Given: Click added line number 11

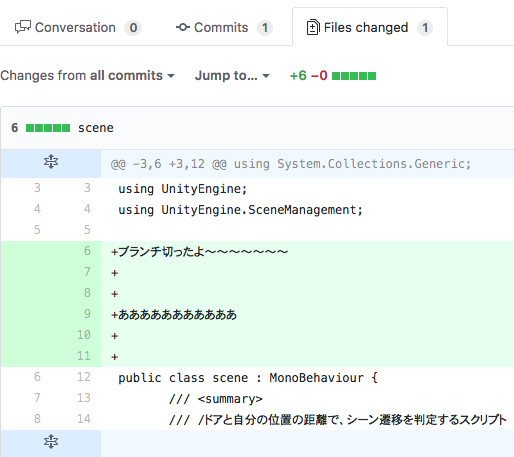Looking at the screenshot, I should pyautogui.click(x=84, y=356).
